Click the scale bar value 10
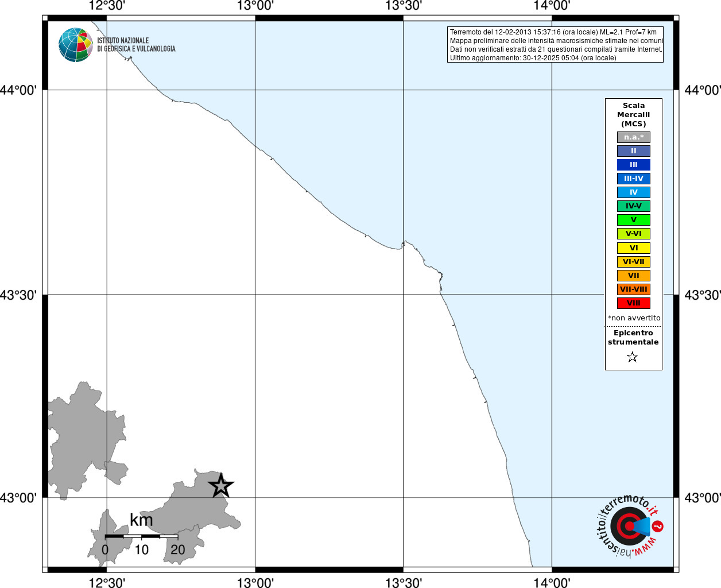This screenshot has width=721, height=588. point(142,550)
